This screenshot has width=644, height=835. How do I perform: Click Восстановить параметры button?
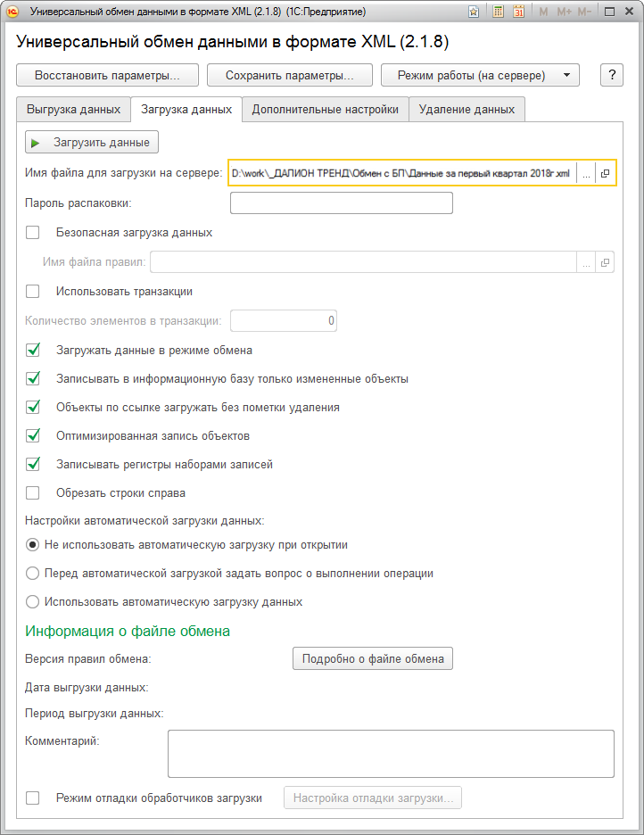point(107,75)
